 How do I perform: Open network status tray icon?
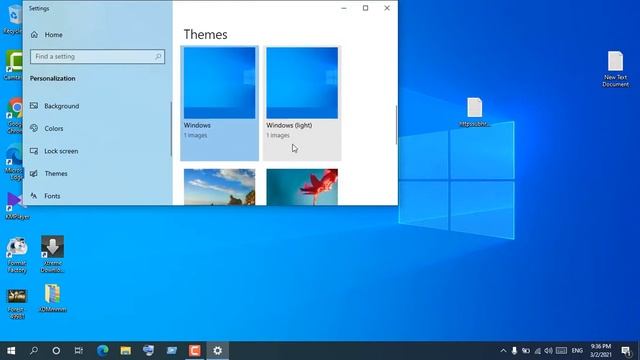[538, 351]
